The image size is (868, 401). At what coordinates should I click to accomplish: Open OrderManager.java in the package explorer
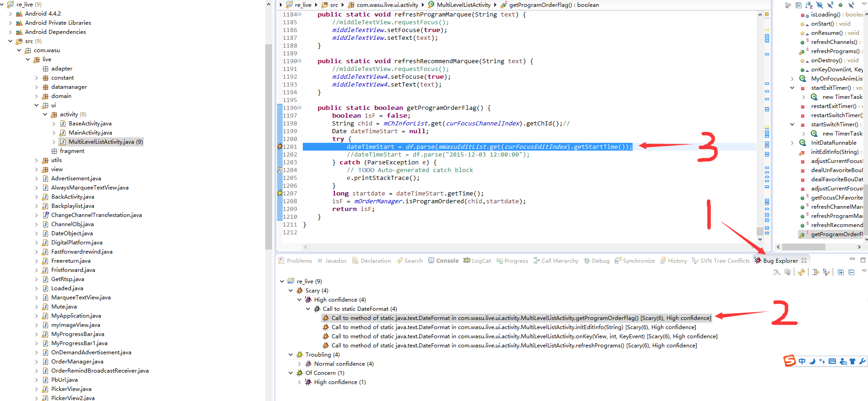[77, 362]
